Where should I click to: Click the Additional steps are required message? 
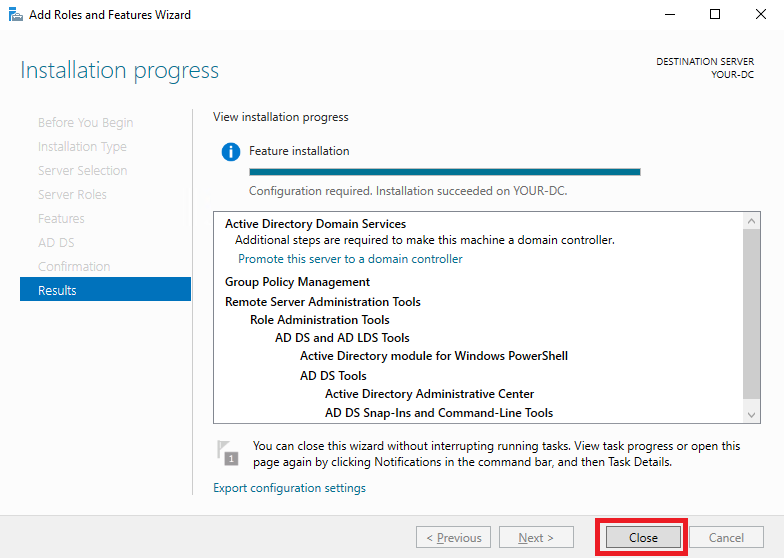tap(424, 240)
